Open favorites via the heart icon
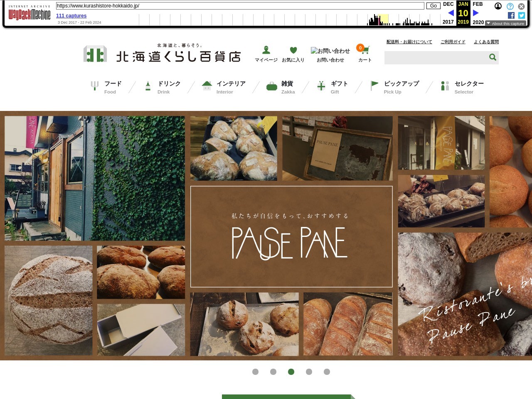The width and height of the screenshot is (532, 399). click(293, 50)
